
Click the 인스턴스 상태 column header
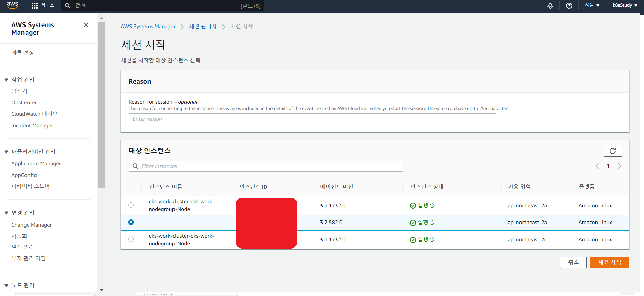click(427, 187)
